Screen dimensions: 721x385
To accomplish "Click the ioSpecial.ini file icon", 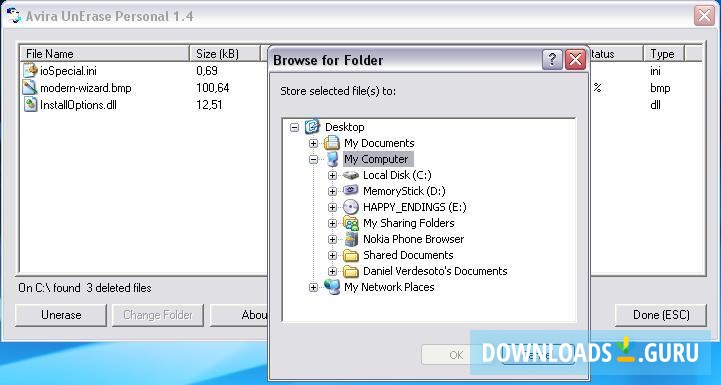I will click(x=30, y=70).
